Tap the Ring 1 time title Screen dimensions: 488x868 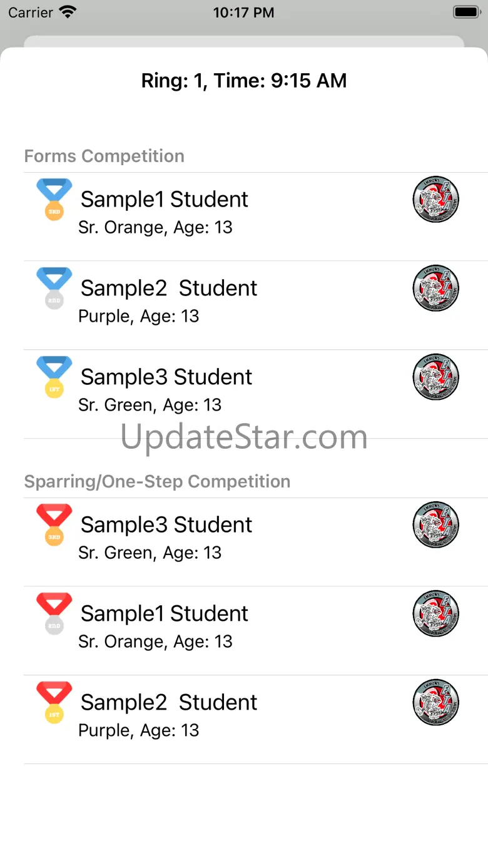(244, 81)
